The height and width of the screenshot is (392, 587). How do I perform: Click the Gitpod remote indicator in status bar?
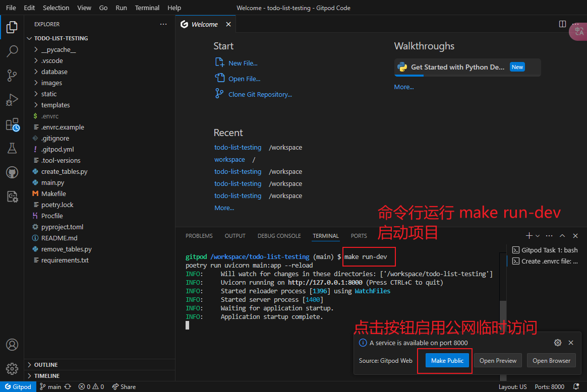[x=18, y=387]
